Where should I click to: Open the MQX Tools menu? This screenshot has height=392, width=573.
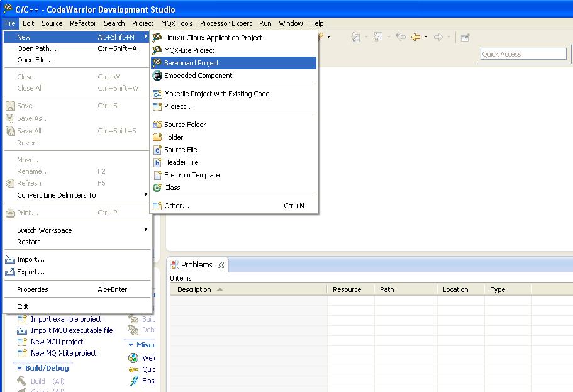177,23
